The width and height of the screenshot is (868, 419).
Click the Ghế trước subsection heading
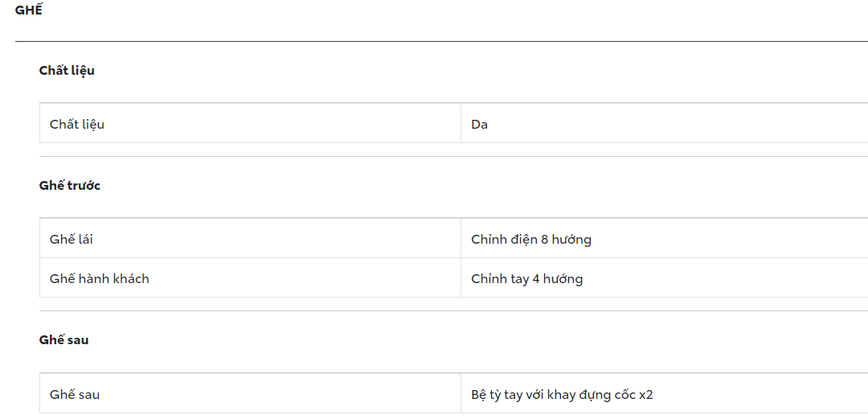(70, 186)
